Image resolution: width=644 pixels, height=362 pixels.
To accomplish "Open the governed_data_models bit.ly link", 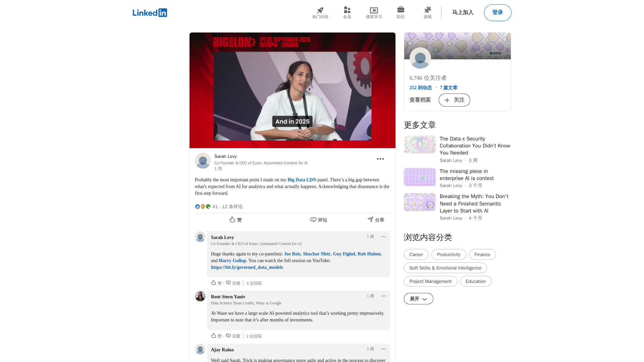I will coord(247,267).
